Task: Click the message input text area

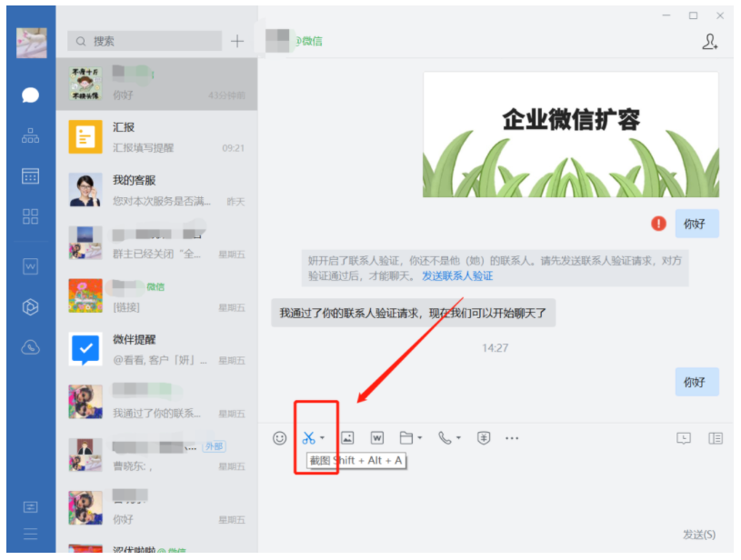Action: point(496,496)
